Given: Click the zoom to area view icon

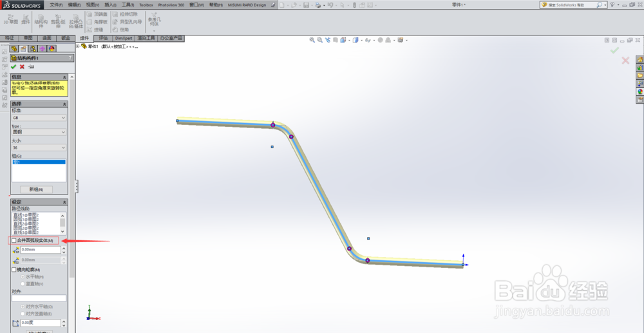Looking at the screenshot, I should (319, 40).
